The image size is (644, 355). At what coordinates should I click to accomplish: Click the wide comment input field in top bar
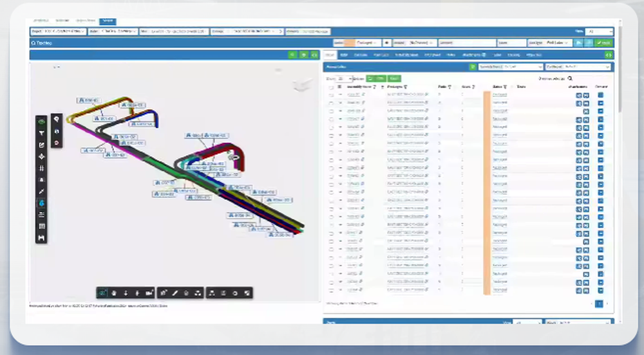click(467, 42)
